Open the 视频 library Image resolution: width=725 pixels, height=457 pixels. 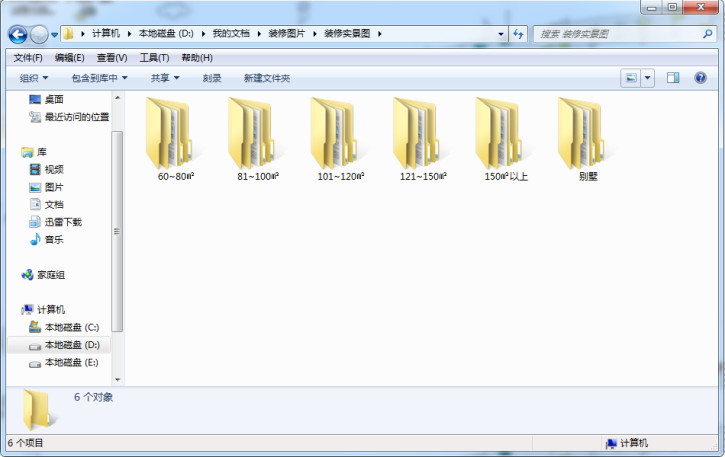pos(46,170)
